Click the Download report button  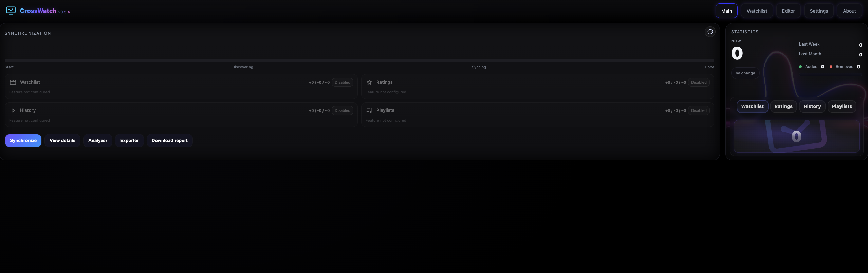[169, 140]
